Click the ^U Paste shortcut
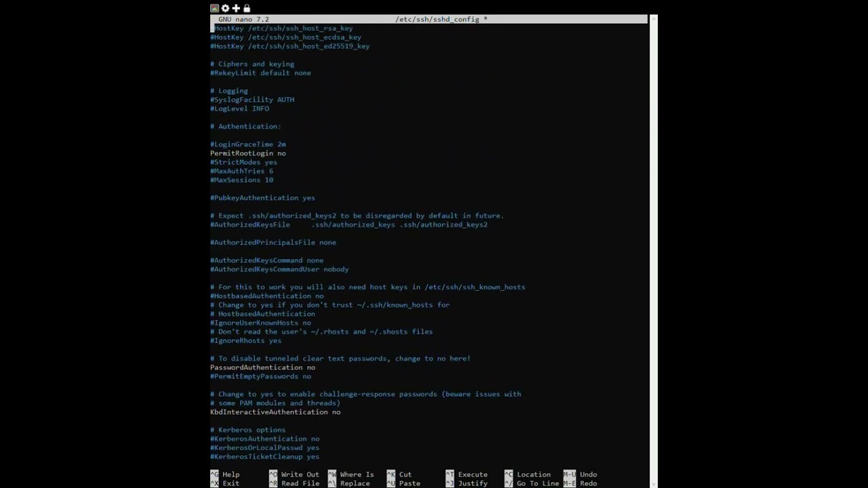Viewport: 868px width, 488px height. coord(403,483)
